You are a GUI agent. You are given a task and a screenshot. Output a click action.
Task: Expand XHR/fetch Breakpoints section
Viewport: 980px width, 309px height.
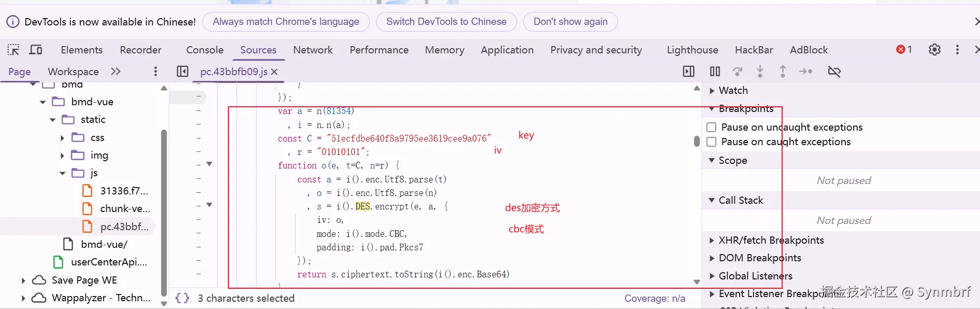pyautogui.click(x=712, y=240)
